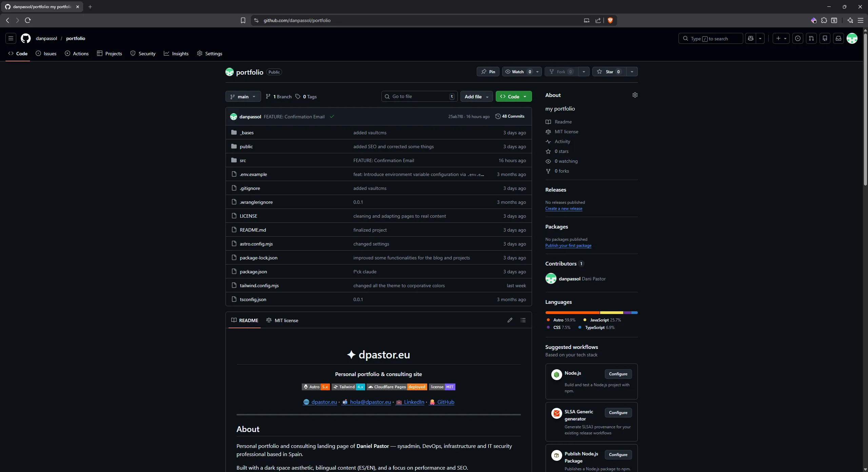868x472 pixels.
Task: Go to GitHub home via Octocat logo
Action: click(x=26, y=38)
